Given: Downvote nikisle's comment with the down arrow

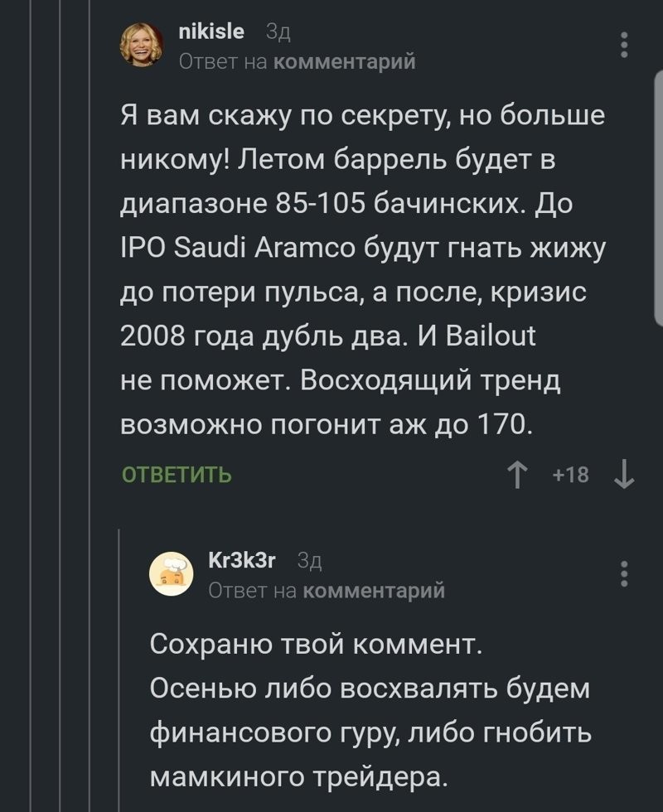Looking at the screenshot, I should point(622,475).
